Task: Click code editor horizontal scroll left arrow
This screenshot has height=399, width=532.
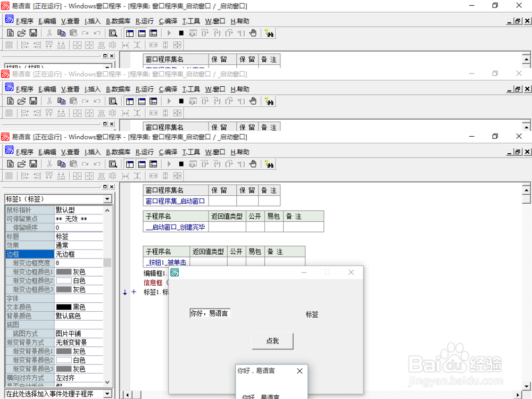Action: (x=127, y=395)
